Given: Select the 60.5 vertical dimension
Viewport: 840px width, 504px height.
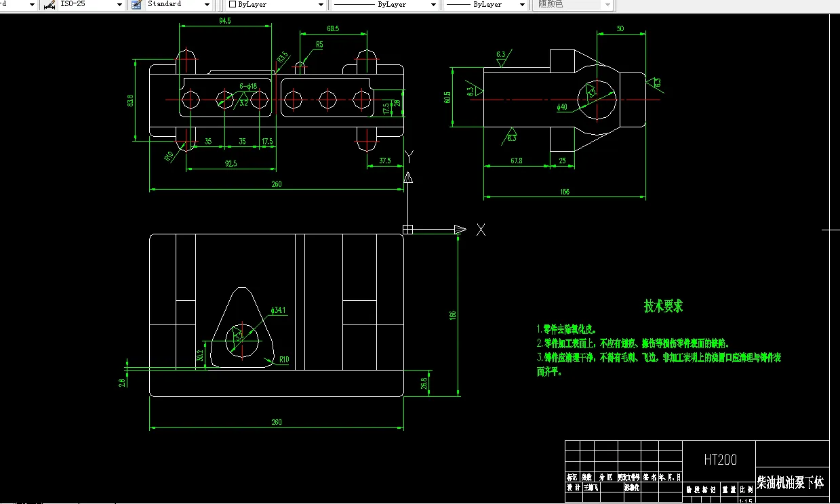Looking at the screenshot, I should (x=447, y=97).
